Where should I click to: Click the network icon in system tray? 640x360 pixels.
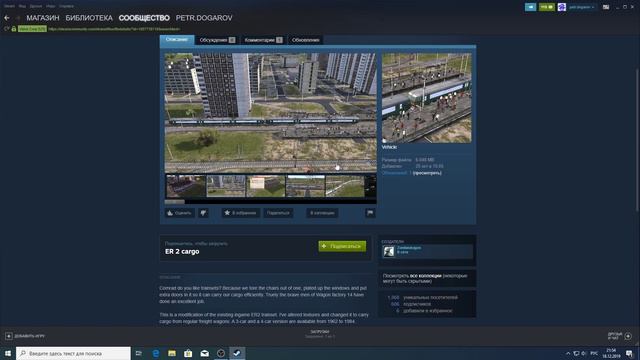tap(576, 353)
